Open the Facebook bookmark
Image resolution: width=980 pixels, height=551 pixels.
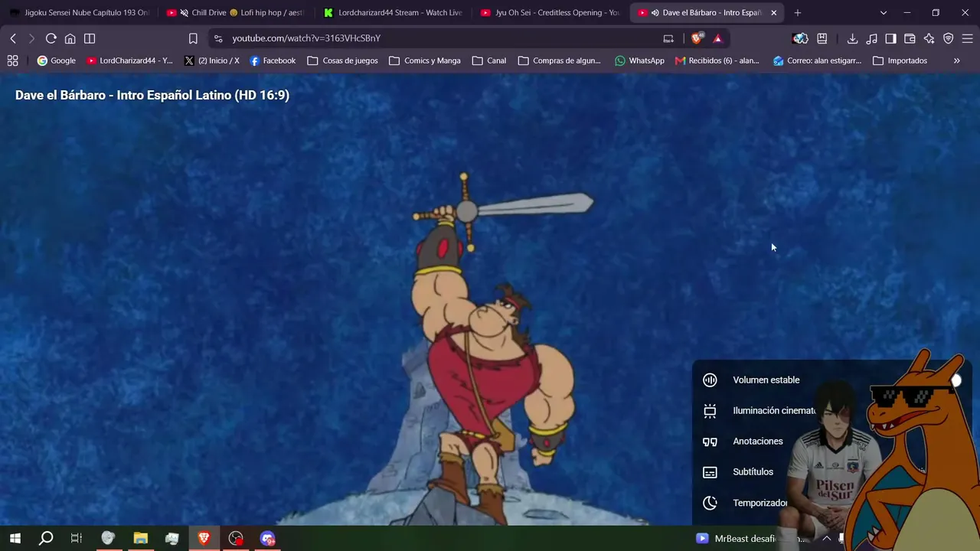click(x=273, y=60)
